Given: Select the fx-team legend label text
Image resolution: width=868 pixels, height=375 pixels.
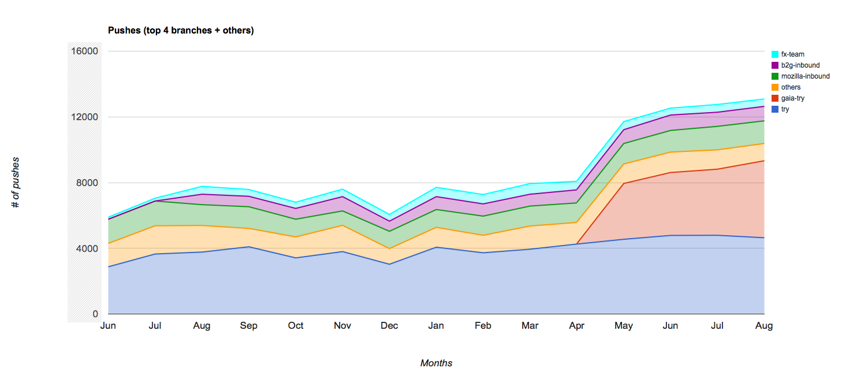Looking at the screenshot, I should tap(792, 54).
